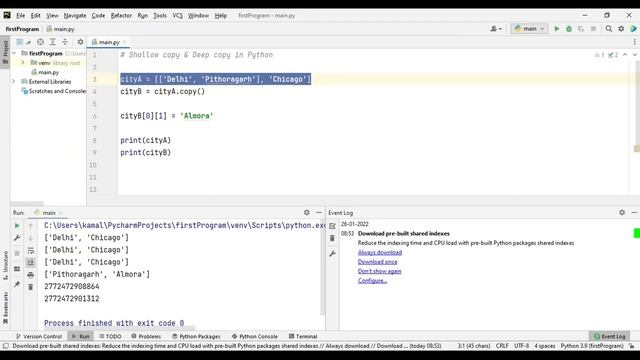Screen dimensions: 640x360
Task: Open Project view selector dropdown
Action: tap(23, 42)
